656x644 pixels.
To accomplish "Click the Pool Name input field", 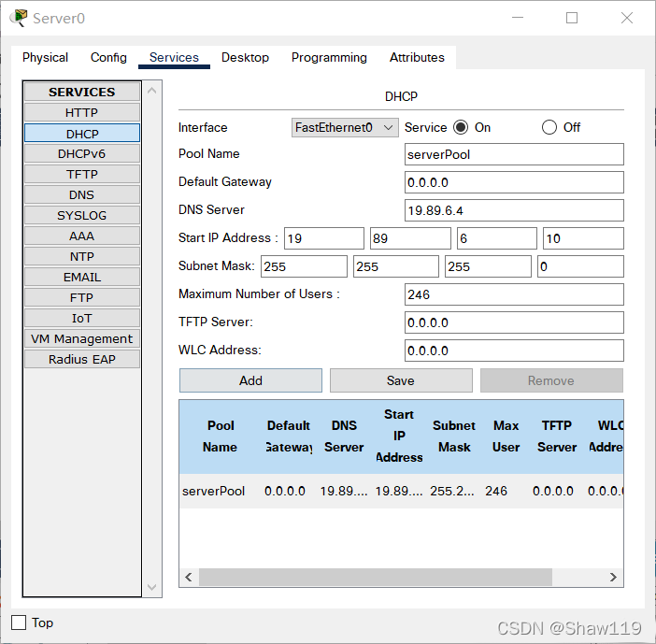I will pyautogui.click(x=514, y=154).
